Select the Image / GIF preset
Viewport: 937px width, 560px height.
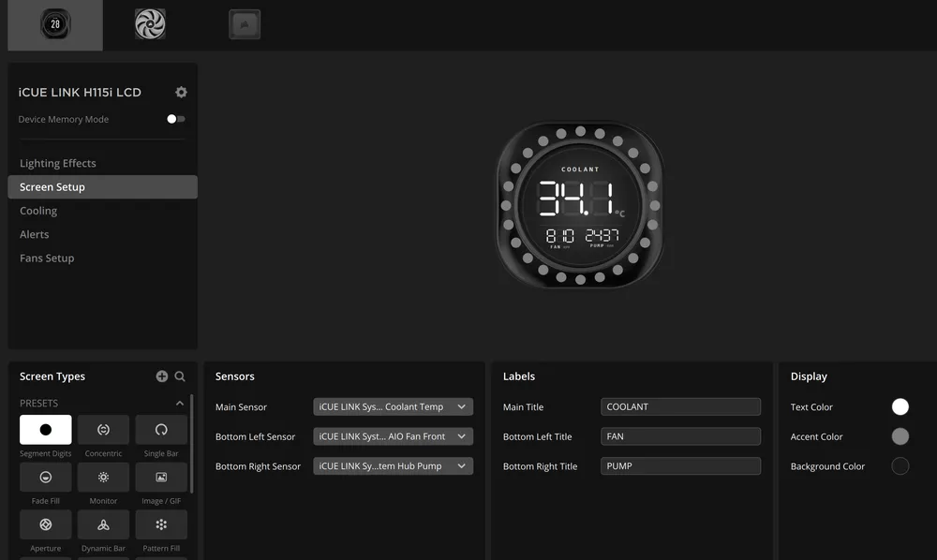point(161,477)
